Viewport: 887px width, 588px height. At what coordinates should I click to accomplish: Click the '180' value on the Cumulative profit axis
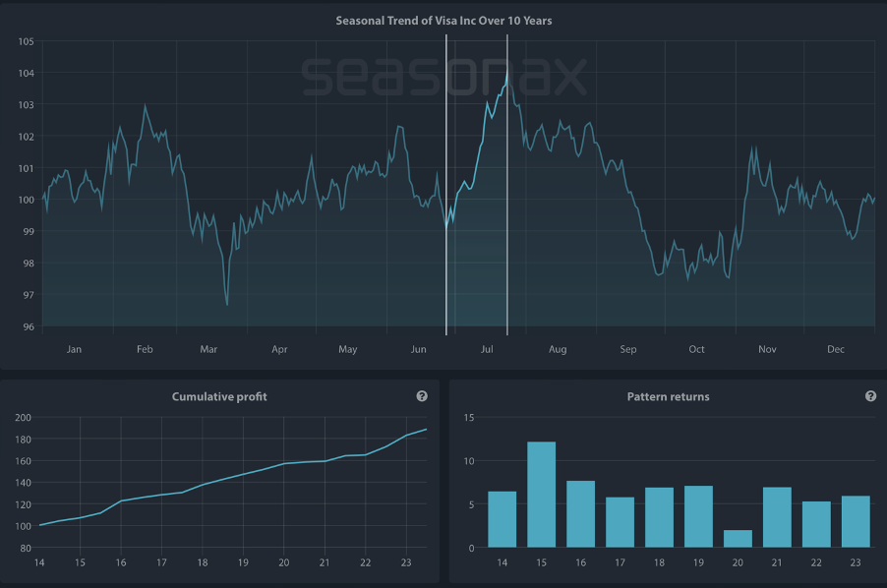[24, 440]
